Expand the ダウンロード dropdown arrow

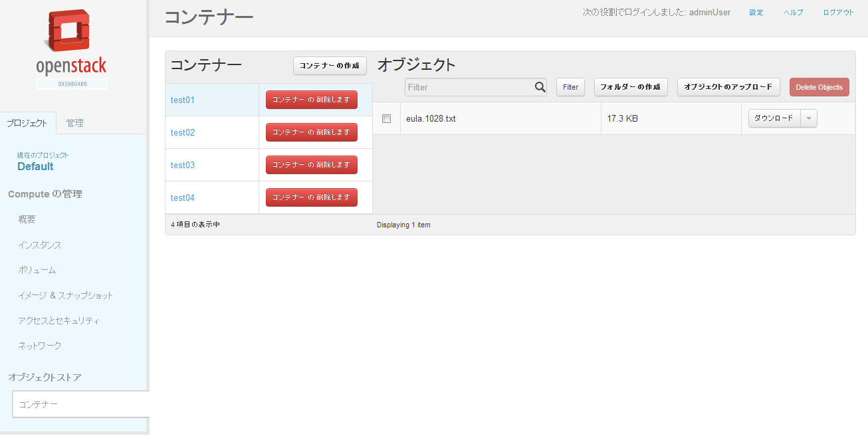point(809,118)
